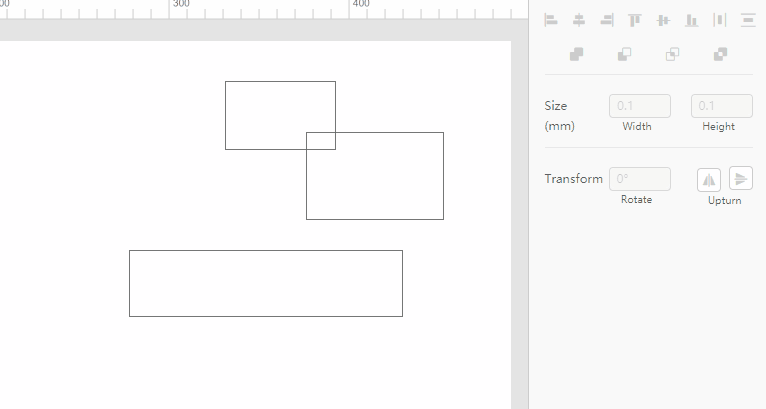Align selected objects to the top
The image size is (766, 409).
click(635, 20)
